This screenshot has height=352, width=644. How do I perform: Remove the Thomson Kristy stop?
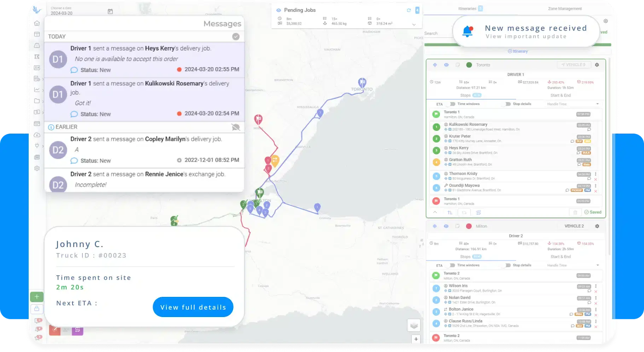[x=596, y=179]
